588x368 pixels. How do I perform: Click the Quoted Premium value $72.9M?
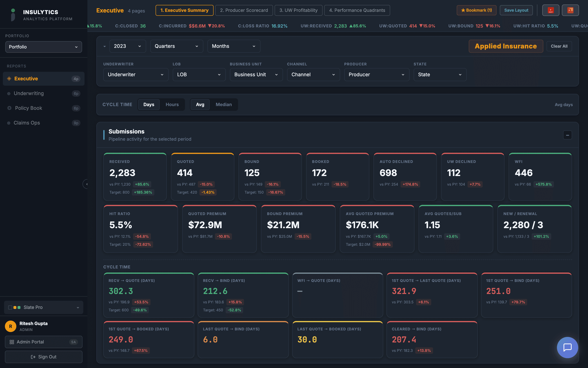tap(205, 225)
